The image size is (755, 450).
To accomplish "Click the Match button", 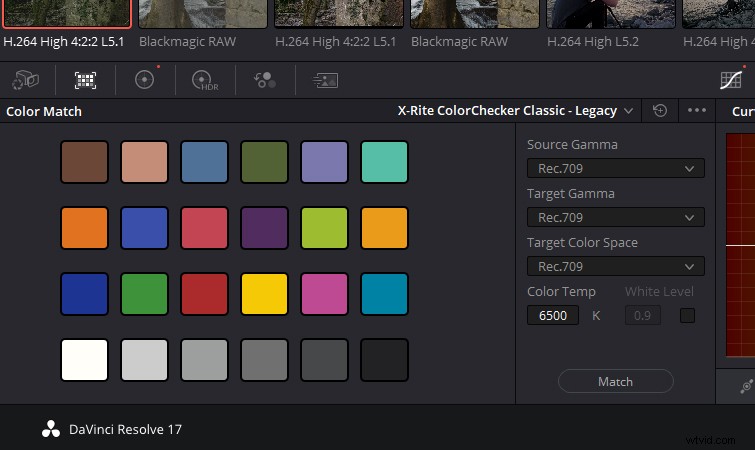I will click(x=615, y=382).
